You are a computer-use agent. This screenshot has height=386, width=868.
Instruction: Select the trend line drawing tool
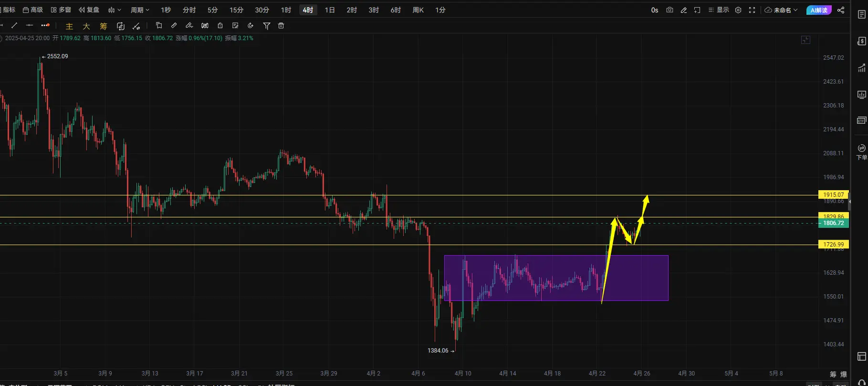(14, 25)
